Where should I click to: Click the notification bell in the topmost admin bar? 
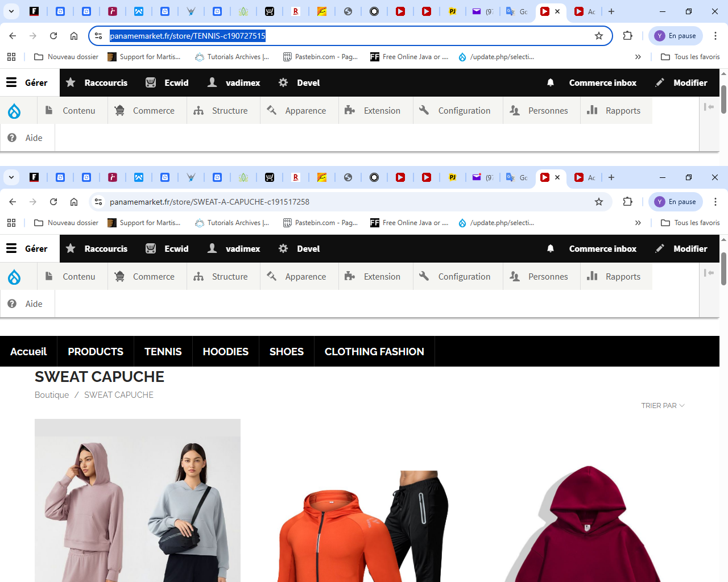[551, 82]
